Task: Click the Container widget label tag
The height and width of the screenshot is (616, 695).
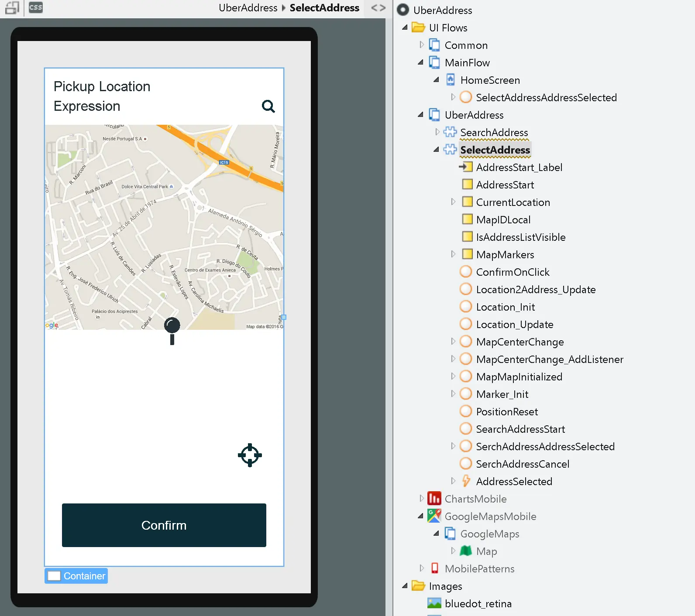Action: click(x=76, y=576)
